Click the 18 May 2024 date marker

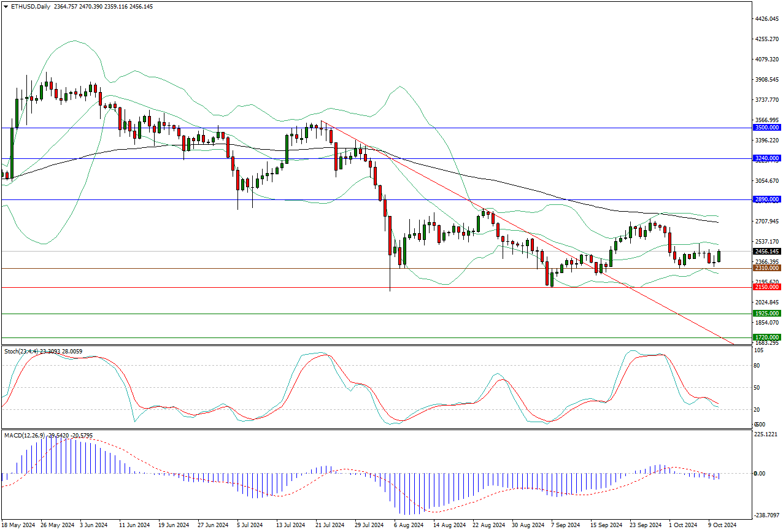[18, 526]
